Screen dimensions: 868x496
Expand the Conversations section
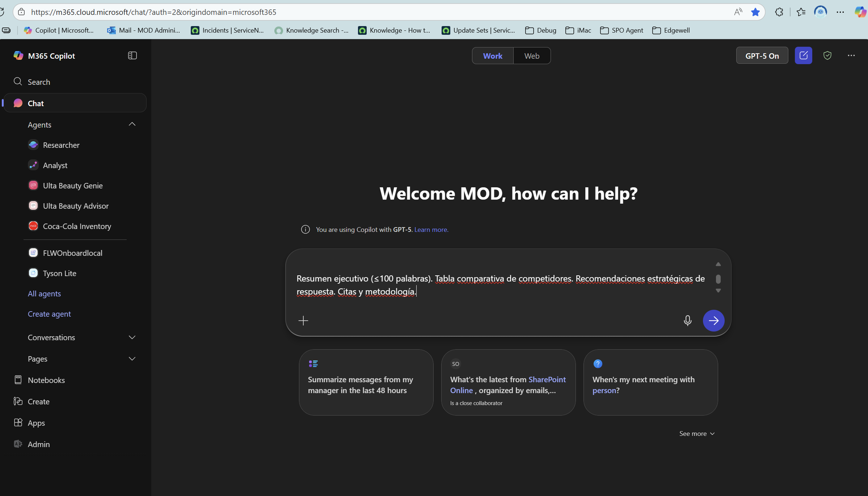pos(132,337)
